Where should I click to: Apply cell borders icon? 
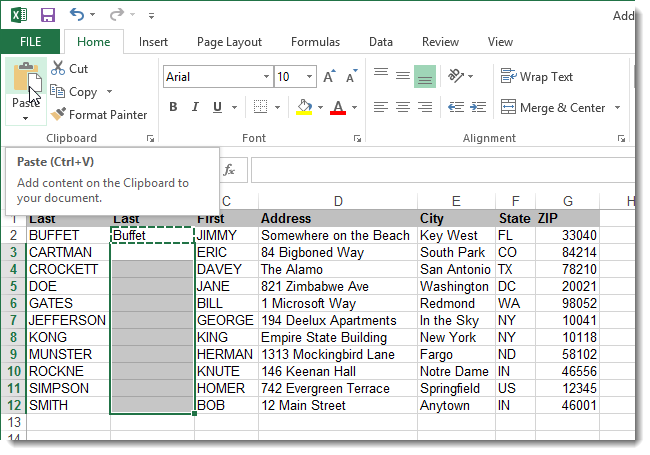[x=260, y=107]
